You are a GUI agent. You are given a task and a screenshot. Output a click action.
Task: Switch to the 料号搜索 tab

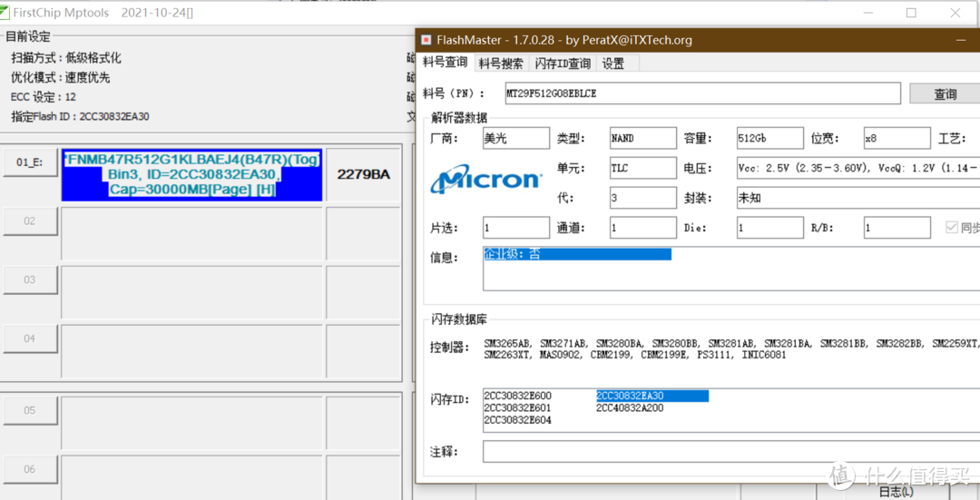pos(501,64)
